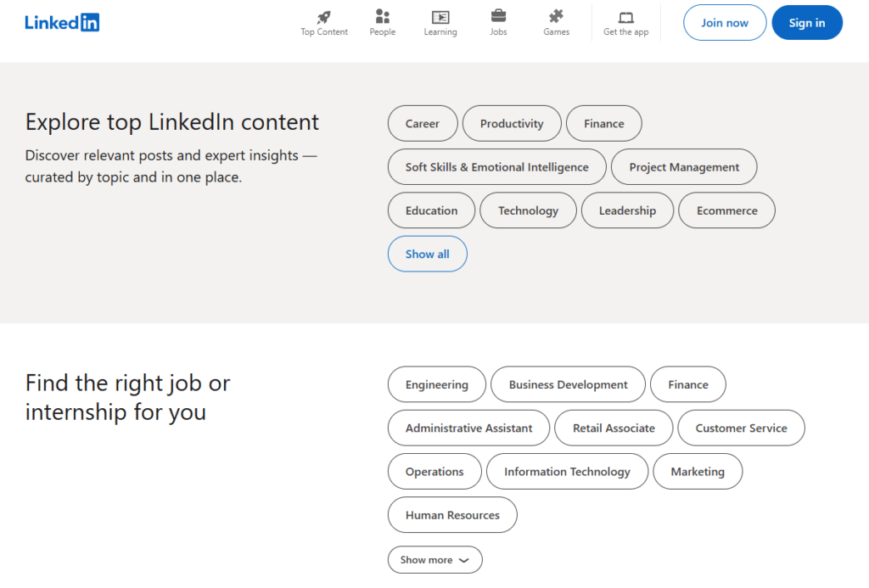Choose the Finance topic under top content
This screenshot has width=869, height=588.
tap(604, 124)
